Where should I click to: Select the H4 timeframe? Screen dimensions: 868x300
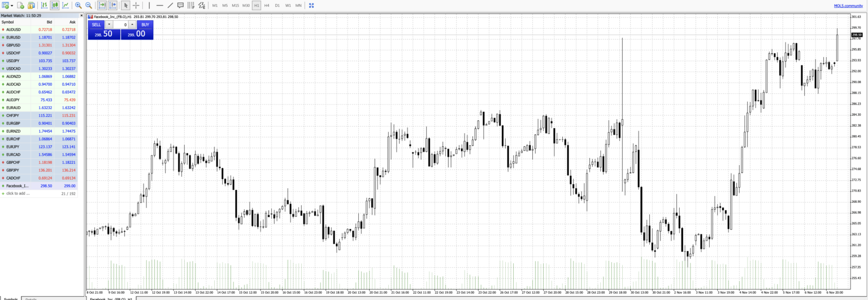267,5
